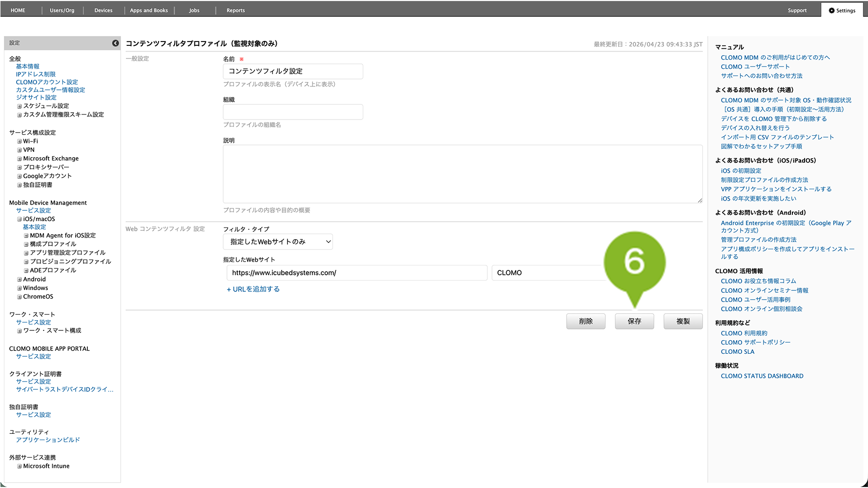Open Settings via the gear icon tab

(842, 10)
